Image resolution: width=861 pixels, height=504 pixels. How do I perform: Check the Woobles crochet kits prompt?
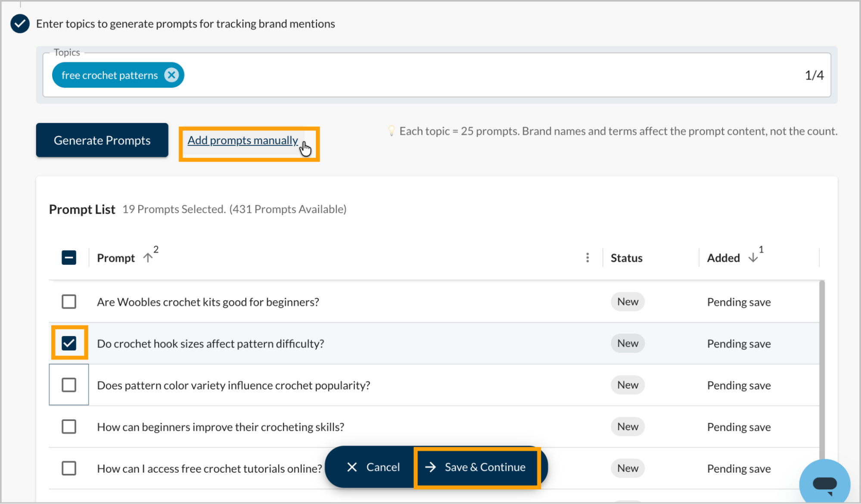click(69, 302)
